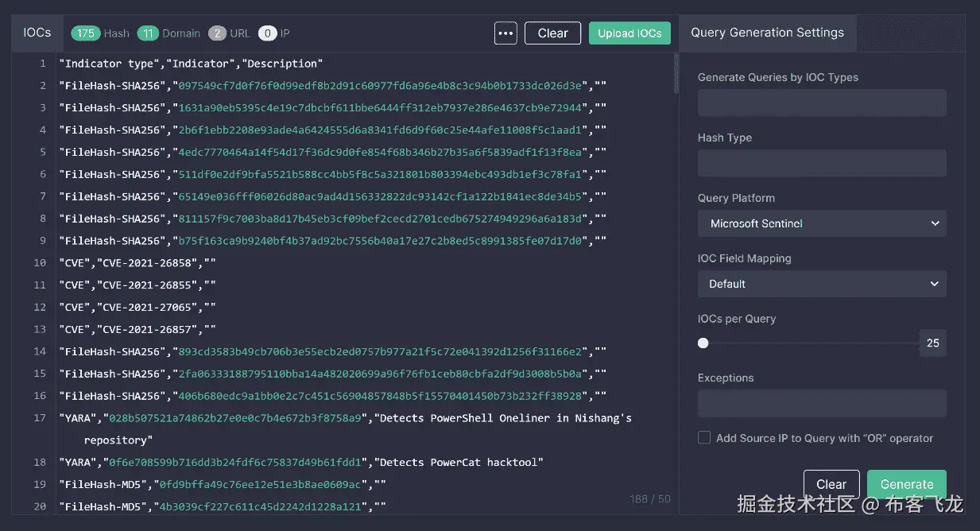980x531 pixels.
Task: Click the green Generate button
Action: pyautogui.click(x=906, y=483)
